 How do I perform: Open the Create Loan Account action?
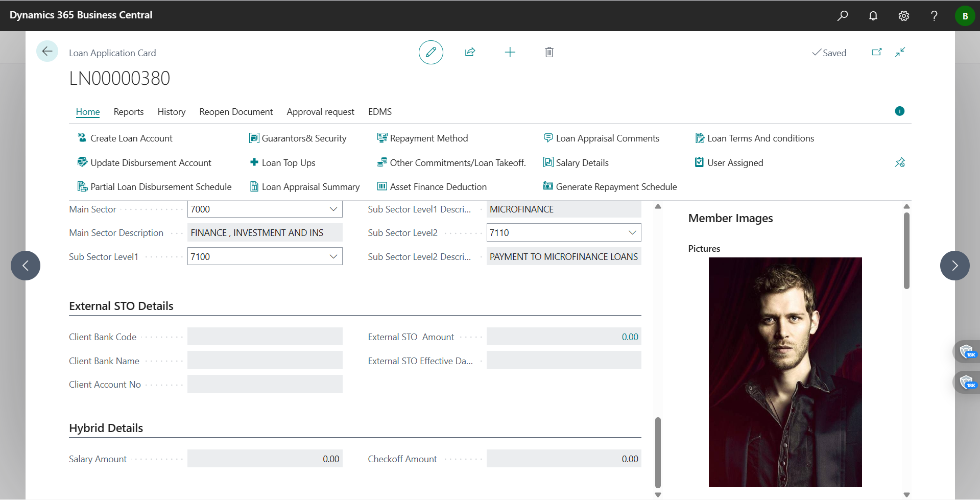point(131,138)
